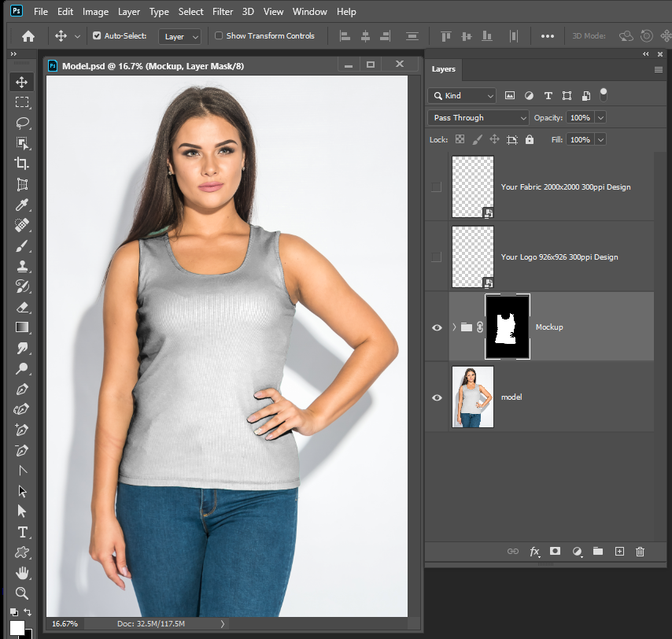Switch to the Layers tab
This screenshot has width=672, height=639.
443,69
